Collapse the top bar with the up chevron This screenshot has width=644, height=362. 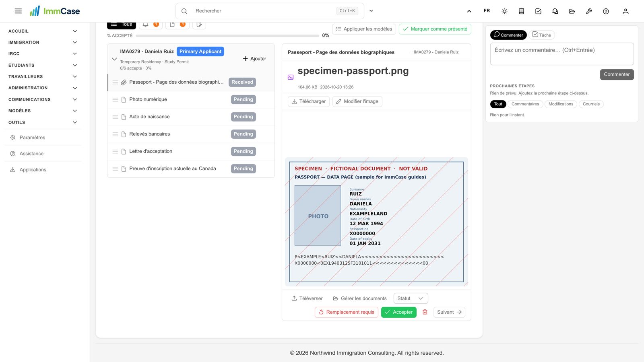tap(469, 11)
